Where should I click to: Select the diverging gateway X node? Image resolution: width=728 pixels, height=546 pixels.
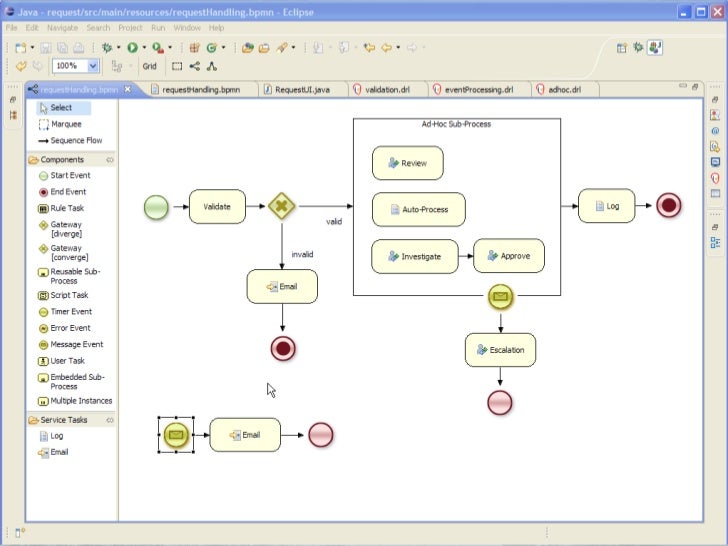click(282, 206)
